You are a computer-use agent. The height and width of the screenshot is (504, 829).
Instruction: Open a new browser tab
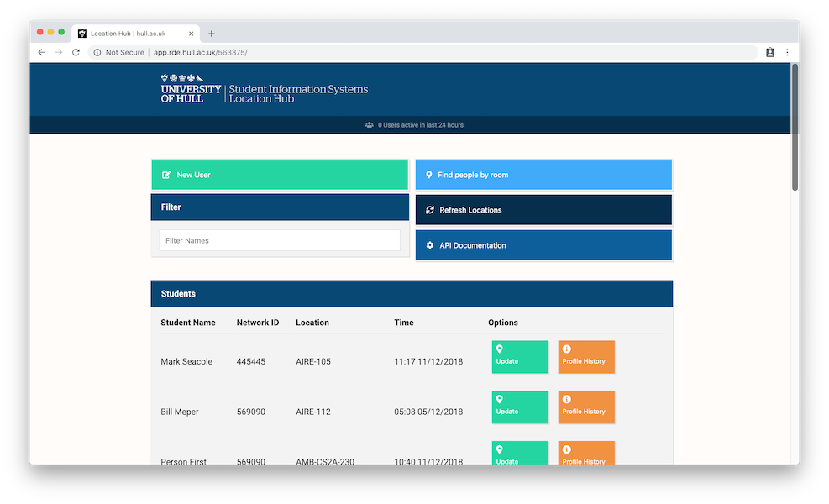click(212, 34)
